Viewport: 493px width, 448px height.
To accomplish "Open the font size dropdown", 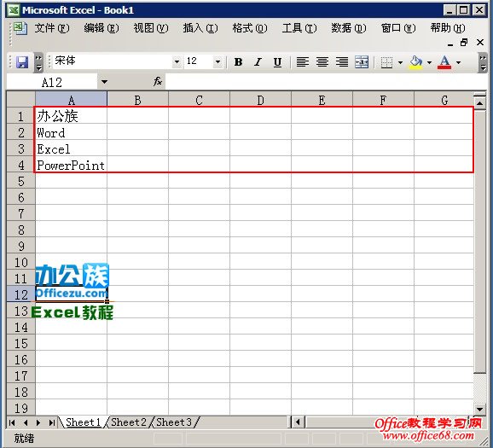I will 217,61.
